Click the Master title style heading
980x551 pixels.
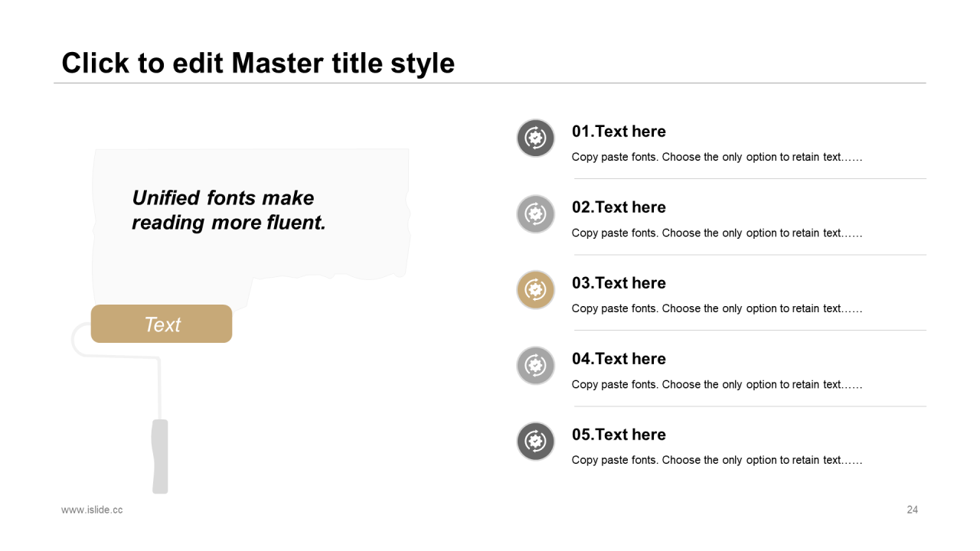tap(258, 63)
